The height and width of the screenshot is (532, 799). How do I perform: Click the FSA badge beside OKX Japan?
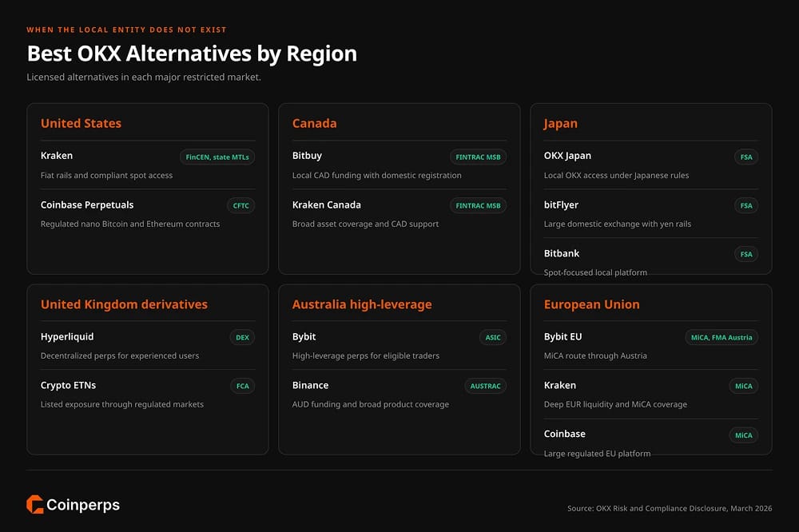click(746, 157)
